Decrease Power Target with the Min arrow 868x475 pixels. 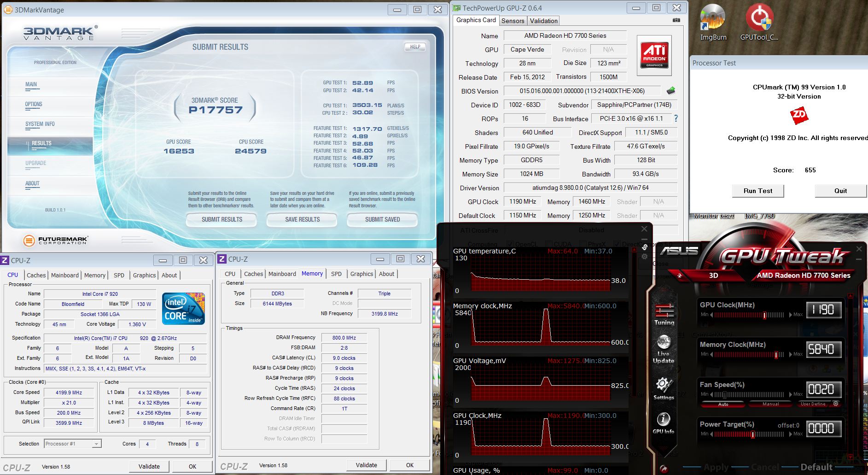[711, 434]
